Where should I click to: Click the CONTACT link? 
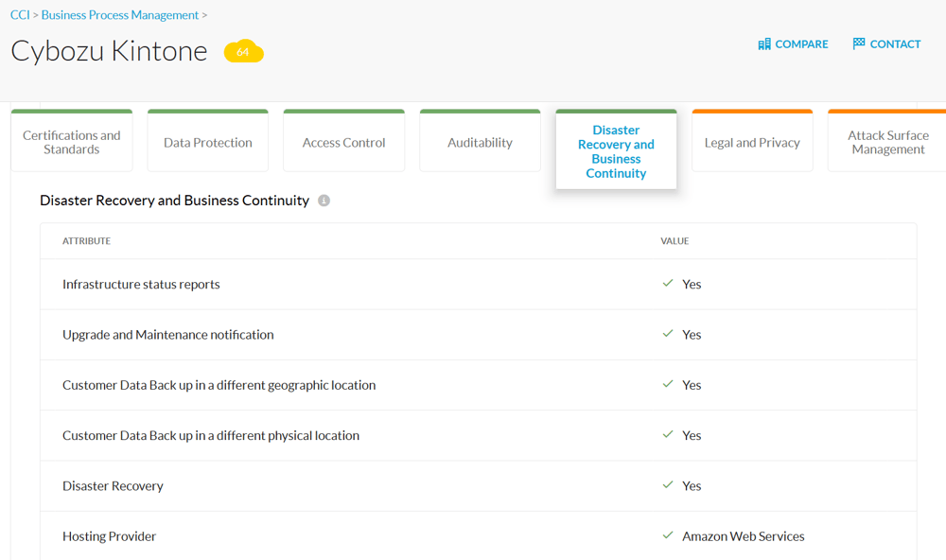coord(887,44)
